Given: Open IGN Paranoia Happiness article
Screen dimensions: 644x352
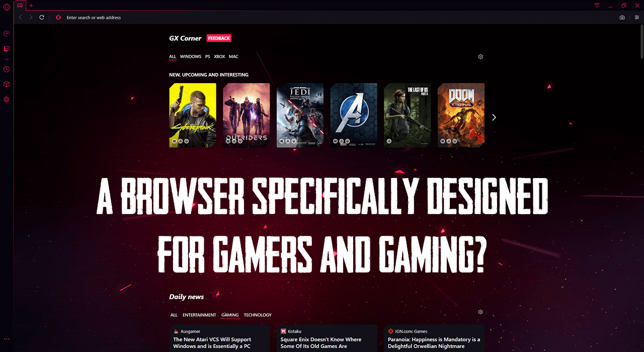Looking at the screenshot, I should pos(434,338).
